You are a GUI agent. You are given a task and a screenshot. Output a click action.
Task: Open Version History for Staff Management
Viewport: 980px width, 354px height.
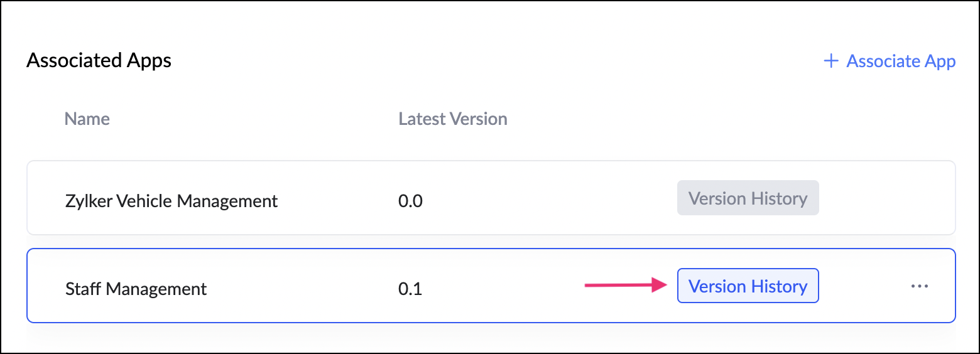point(748,286)
